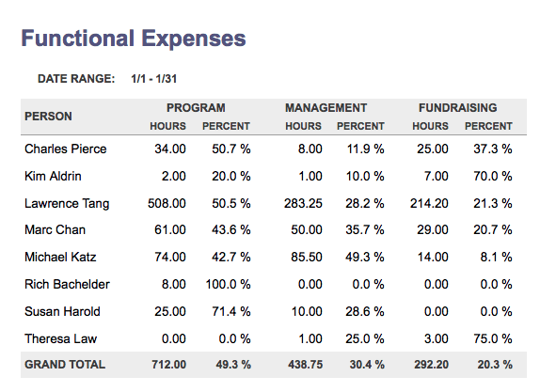Screen dimensions: 556x392
Task: Click Lawrence Tang's program hours 508.00
Action: 167,203
